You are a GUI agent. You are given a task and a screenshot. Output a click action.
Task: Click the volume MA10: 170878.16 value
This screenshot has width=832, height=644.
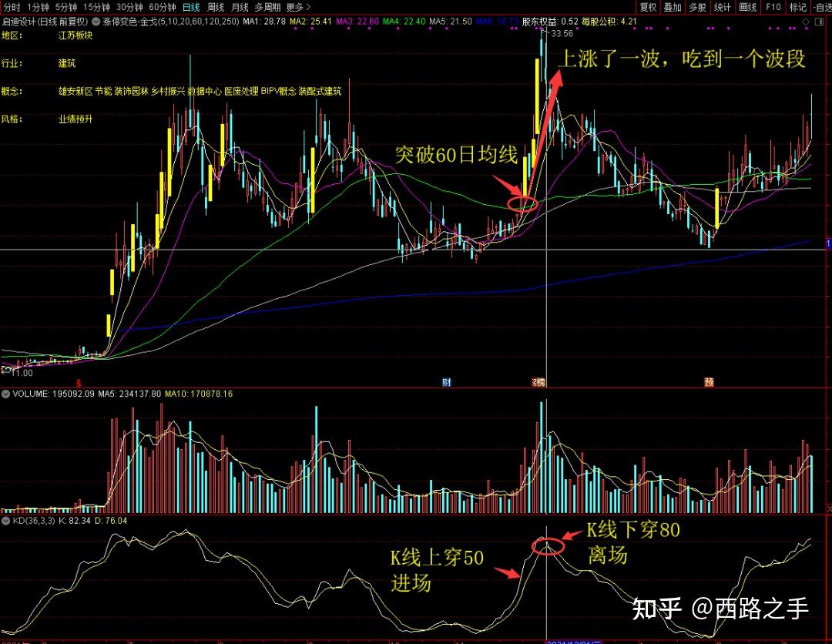coord(199,394)
